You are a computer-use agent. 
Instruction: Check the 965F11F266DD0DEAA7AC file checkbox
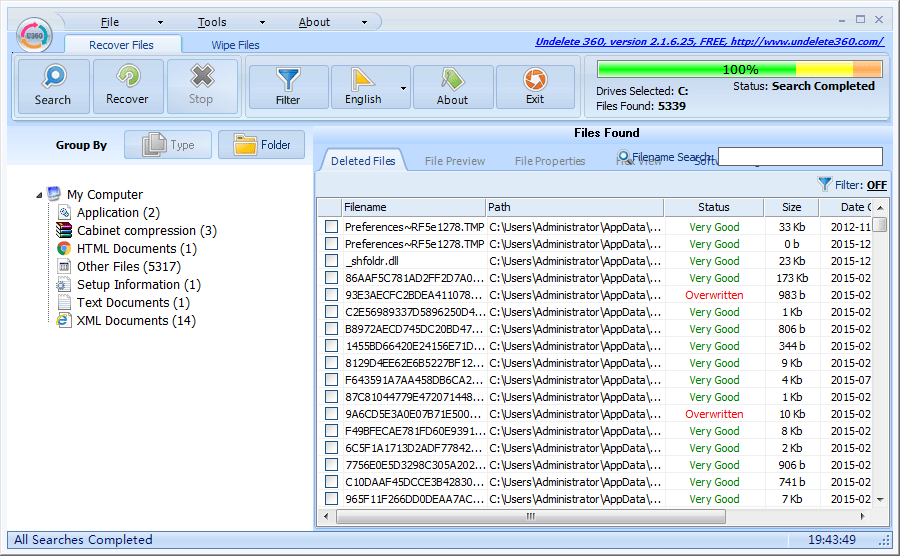tap(331, 499)
